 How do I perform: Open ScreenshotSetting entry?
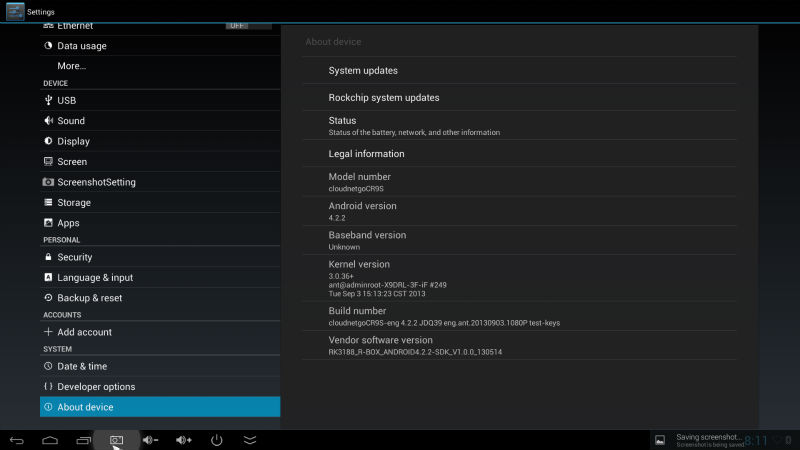tap(160, 182)
